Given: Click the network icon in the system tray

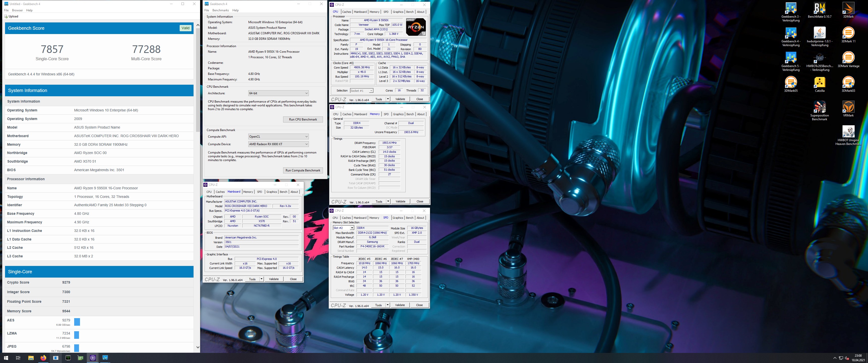Looking at the screenshot, I should (x=841, y=358).
